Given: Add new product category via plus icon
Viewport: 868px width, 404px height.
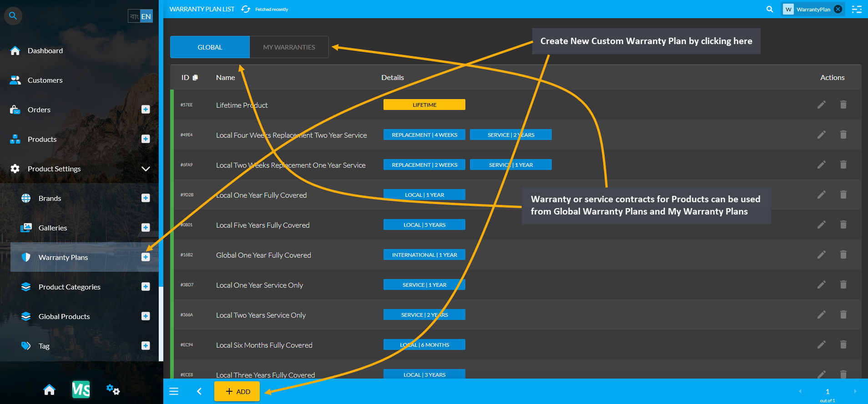Looking at the screenshot, I should (x=146, y=286).
